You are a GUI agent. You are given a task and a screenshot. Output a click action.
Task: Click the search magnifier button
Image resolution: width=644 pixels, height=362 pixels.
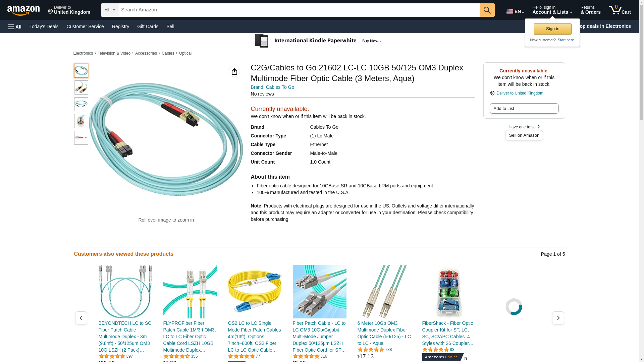487,10
